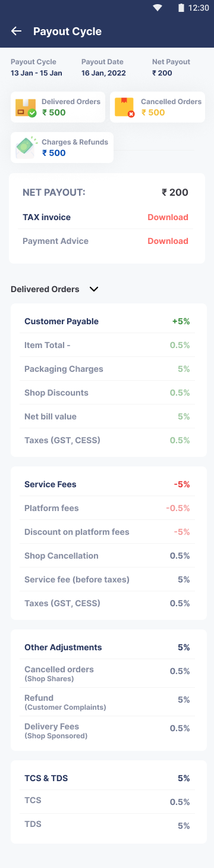Select the Packaging Charges line item
The image size is (214, 868).
tap(107, 369)
